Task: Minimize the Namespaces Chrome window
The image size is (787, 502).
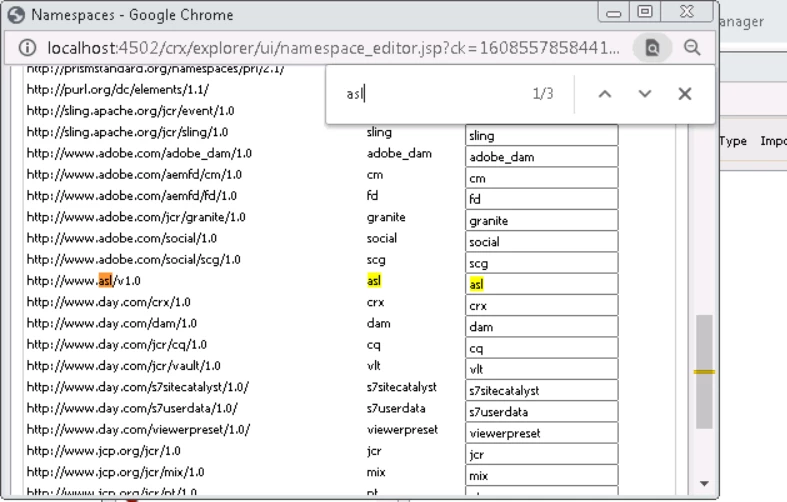Action: [613, 13]
